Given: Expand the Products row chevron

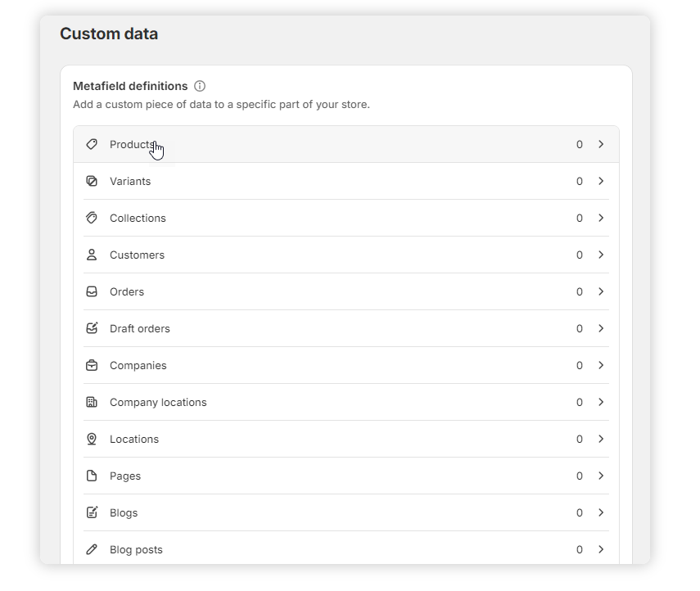Looking at the screenshot, I should [x=601, y=144].
